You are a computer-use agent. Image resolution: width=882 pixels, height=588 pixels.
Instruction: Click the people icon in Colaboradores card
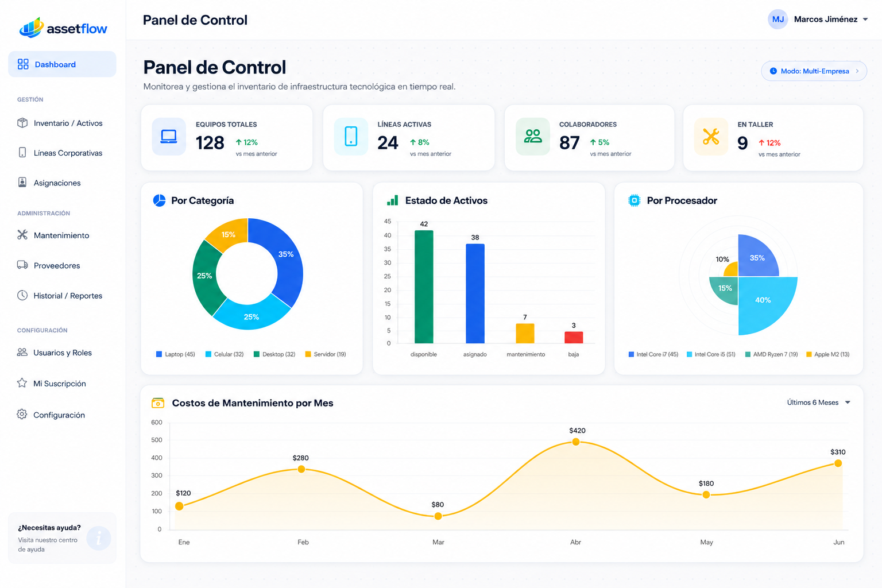point(533,137)
